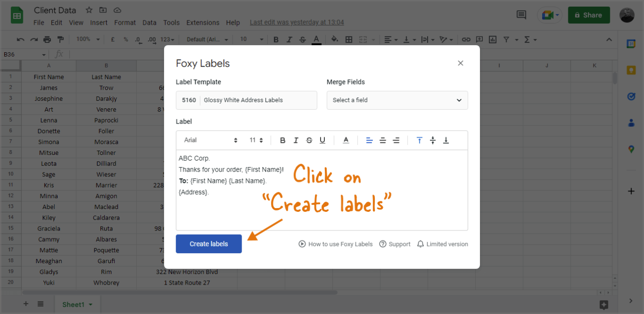
Task: View cloud save status icon
Action: [x=117, y=10]
